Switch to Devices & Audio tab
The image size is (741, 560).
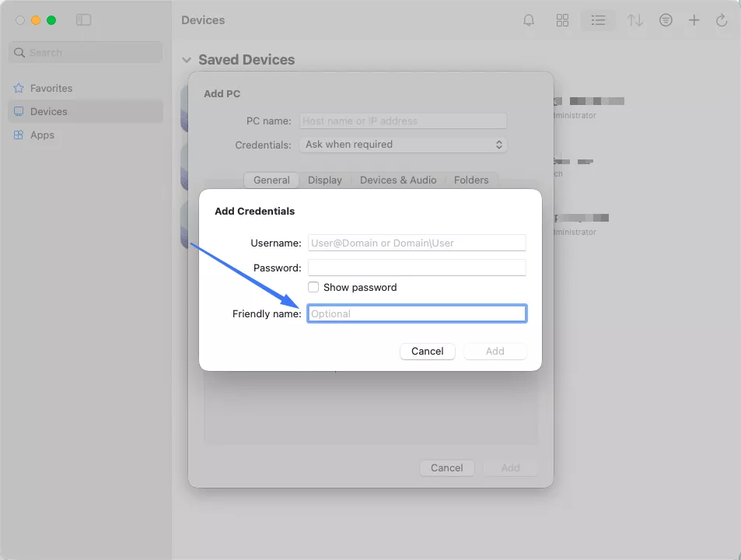398,180
